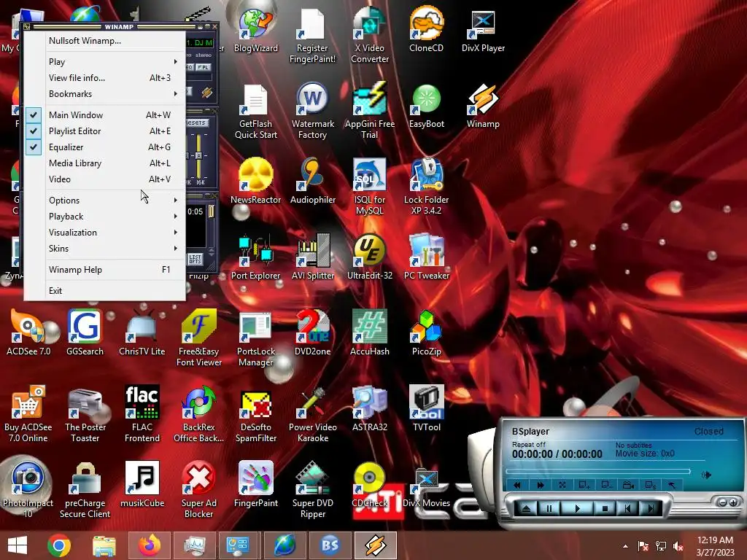Expand the Play submenu
Screen dimensions: 747x560
104,62
